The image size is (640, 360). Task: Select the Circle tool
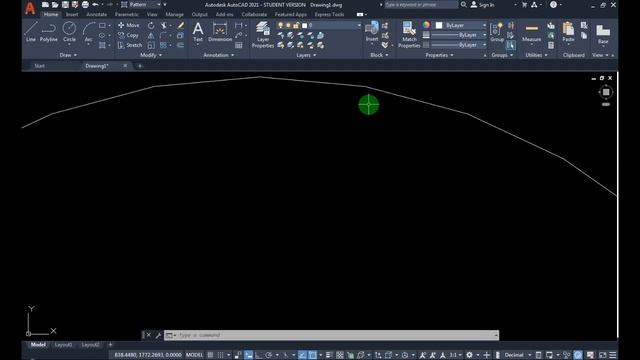tap(69, 32)
